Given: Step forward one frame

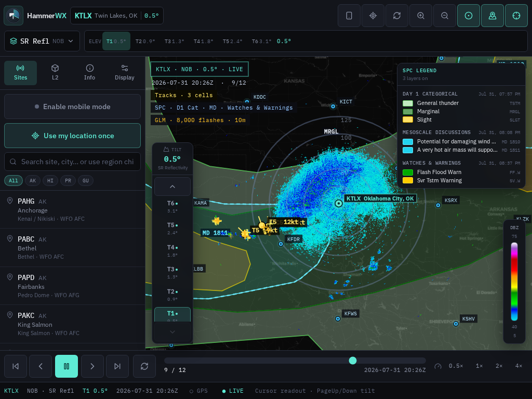Looking at the screenshot, I should coord(92,366).
